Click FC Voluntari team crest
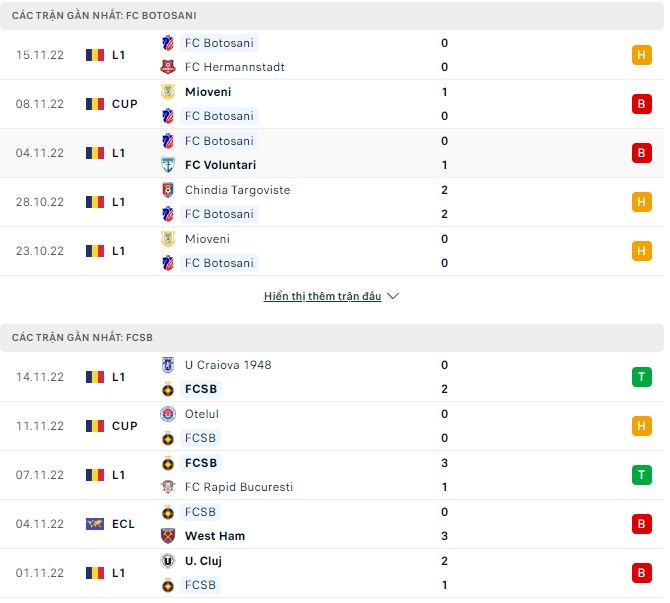670x603 pixels. pos(168,165)
